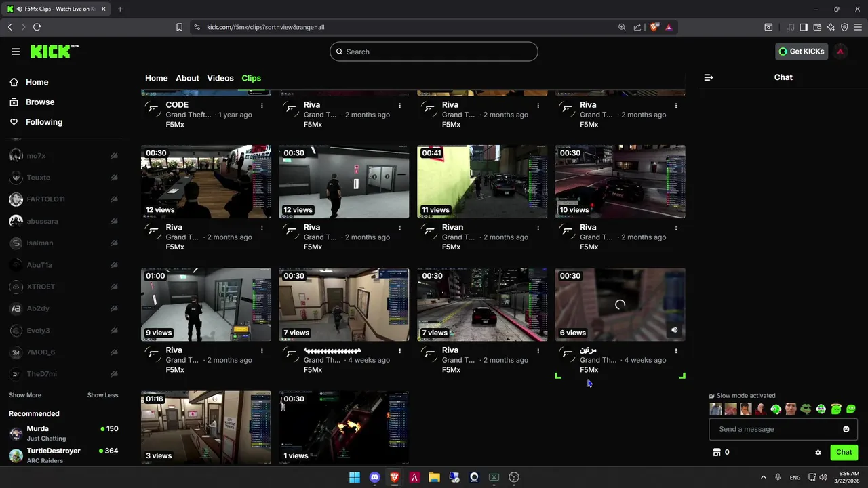Screen dimensions: 868x488
Task: Open options for the 6 views clip
Action: [x=676, y=351]
